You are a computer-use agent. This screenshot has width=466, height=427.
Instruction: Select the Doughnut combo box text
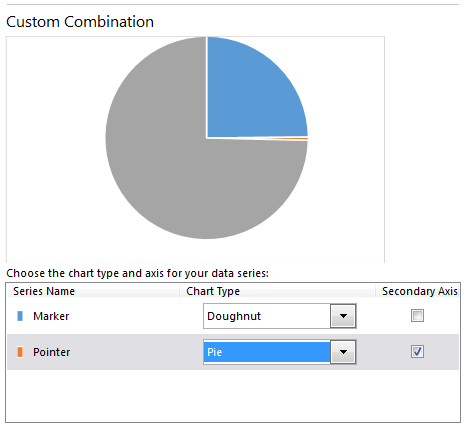click(x=234, y=316)
